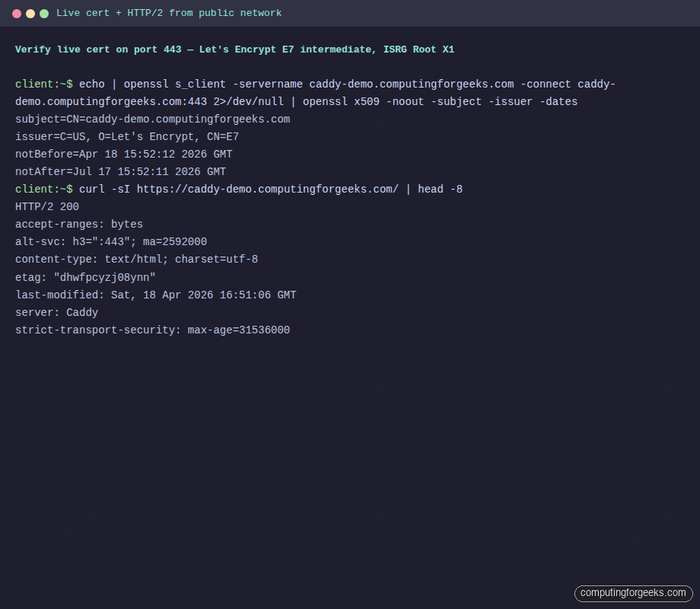Select the terminal window title text

(169, 13)
